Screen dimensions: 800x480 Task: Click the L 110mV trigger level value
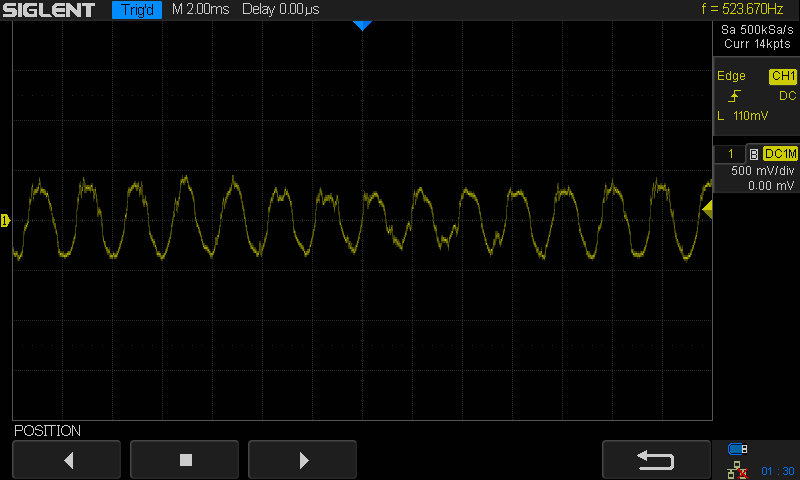point(742,116)
